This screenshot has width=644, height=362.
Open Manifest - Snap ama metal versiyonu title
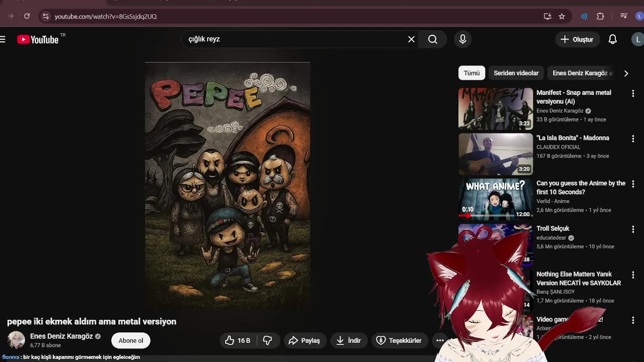pyautogui.click(x=574, y=97)
